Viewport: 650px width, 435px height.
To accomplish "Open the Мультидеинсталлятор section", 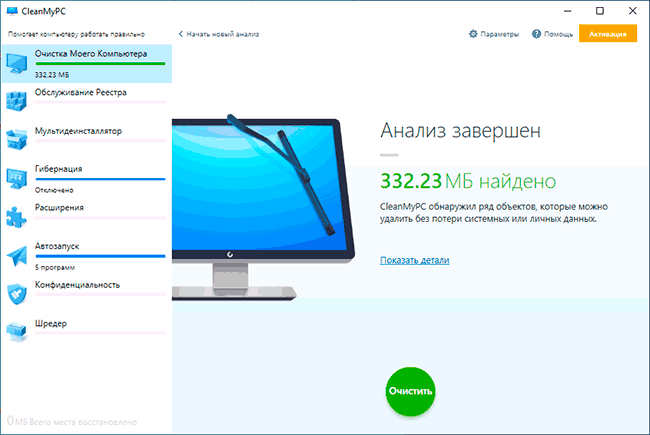I will coord(86,140).
